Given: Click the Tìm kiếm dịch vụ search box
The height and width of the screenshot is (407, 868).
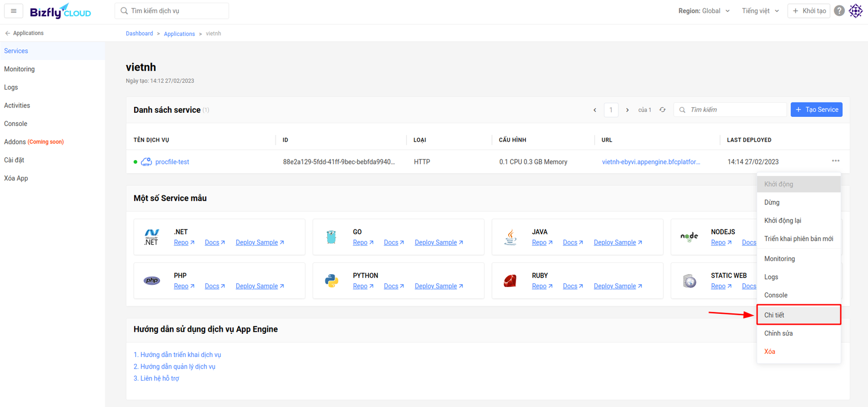Looking at the screenshot, I should [172, 11].
